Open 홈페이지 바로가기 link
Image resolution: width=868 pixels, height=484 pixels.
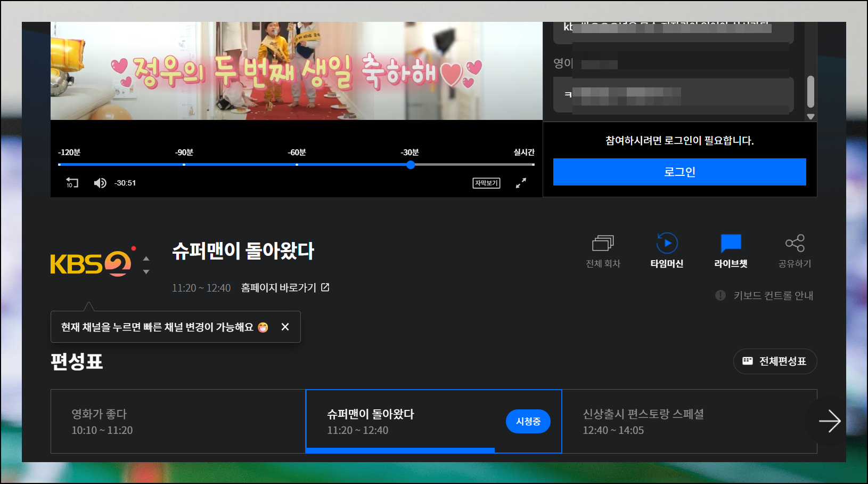pyautogui.click(x=285, y=288)
